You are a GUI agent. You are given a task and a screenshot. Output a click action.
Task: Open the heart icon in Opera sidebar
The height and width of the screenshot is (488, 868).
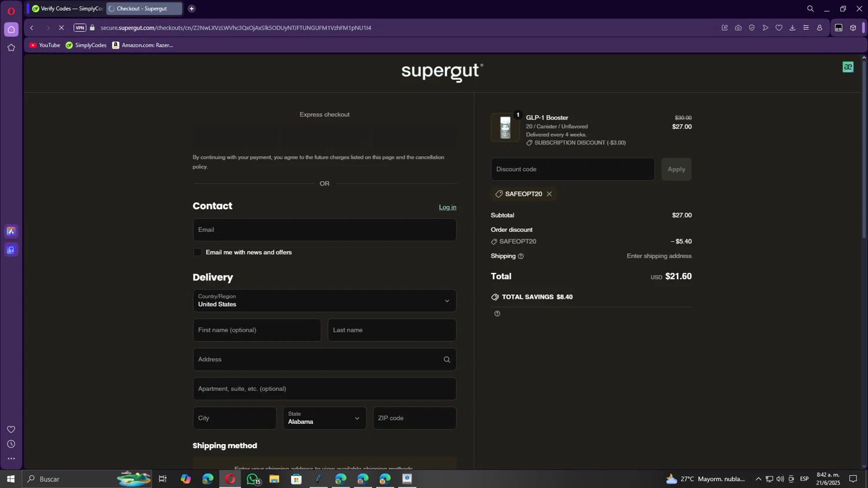point(11,430)
